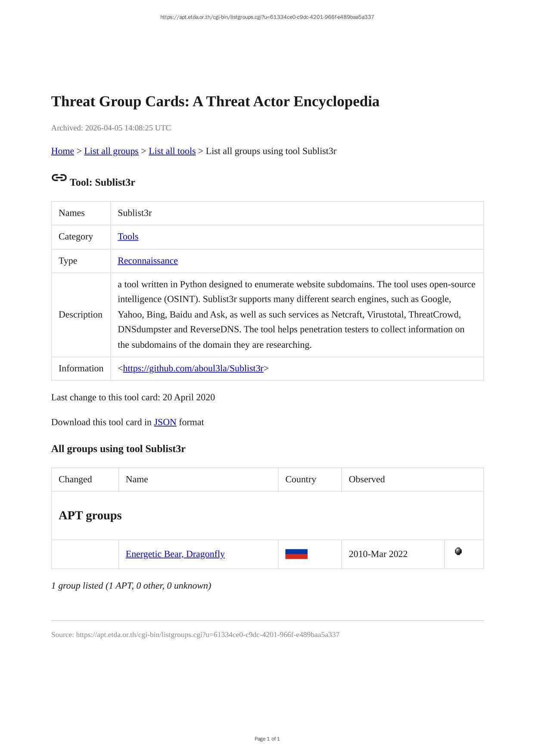Click the 2010-Mar 2022 observed date cell

(378, 554)
